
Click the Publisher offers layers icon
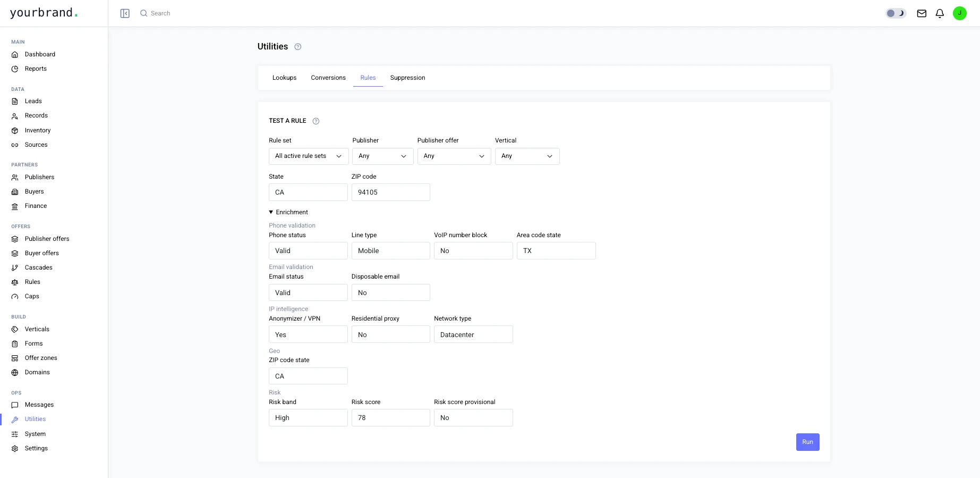coord(15,239)
